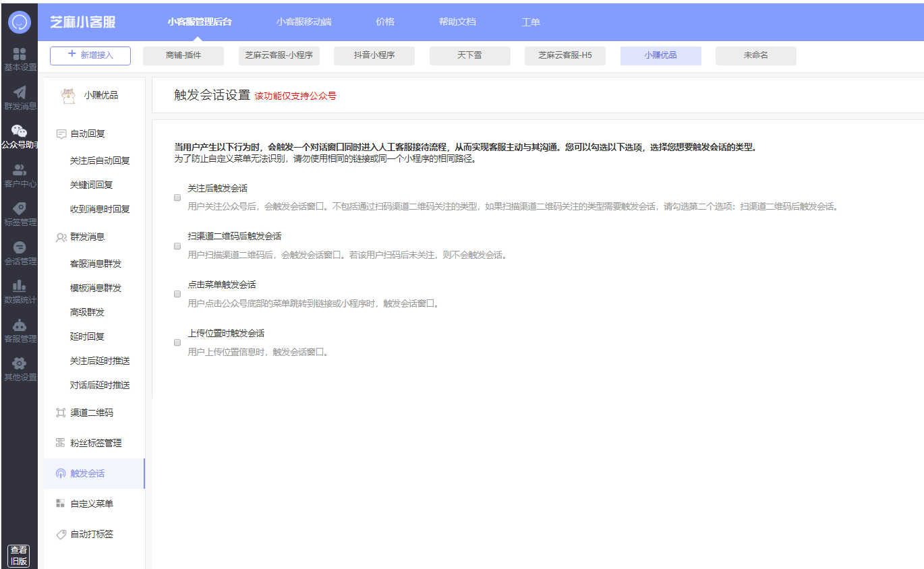Click plus icon on 新增接入 button
The height and width of the screenshot is (569, 924).
coord(72,54)
